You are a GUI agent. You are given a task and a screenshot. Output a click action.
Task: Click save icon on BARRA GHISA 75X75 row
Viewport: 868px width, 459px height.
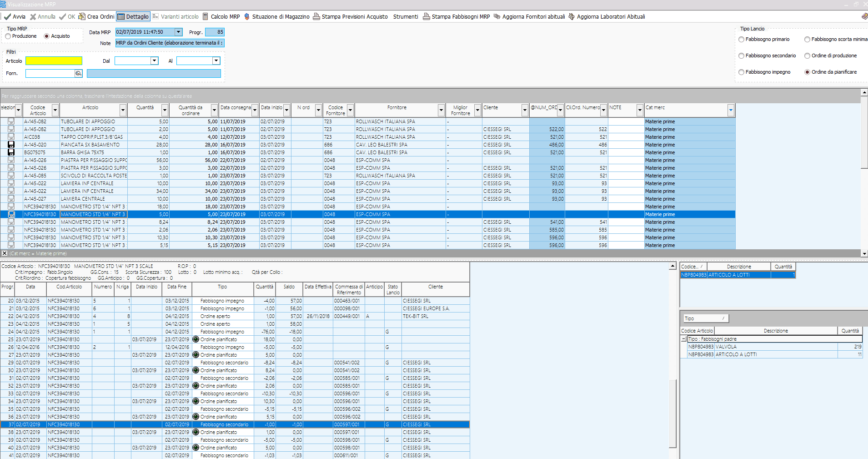[x=11, y=152]
